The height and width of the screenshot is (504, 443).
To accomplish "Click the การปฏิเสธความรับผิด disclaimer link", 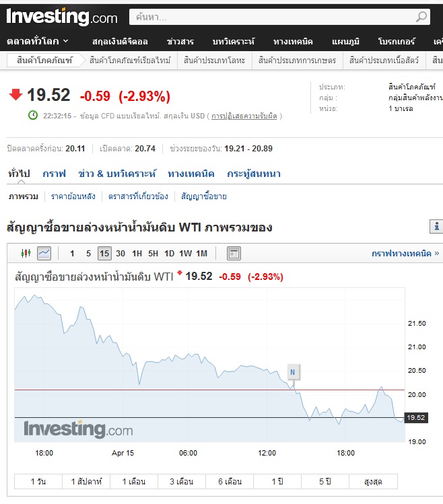I will coord(244,116).
